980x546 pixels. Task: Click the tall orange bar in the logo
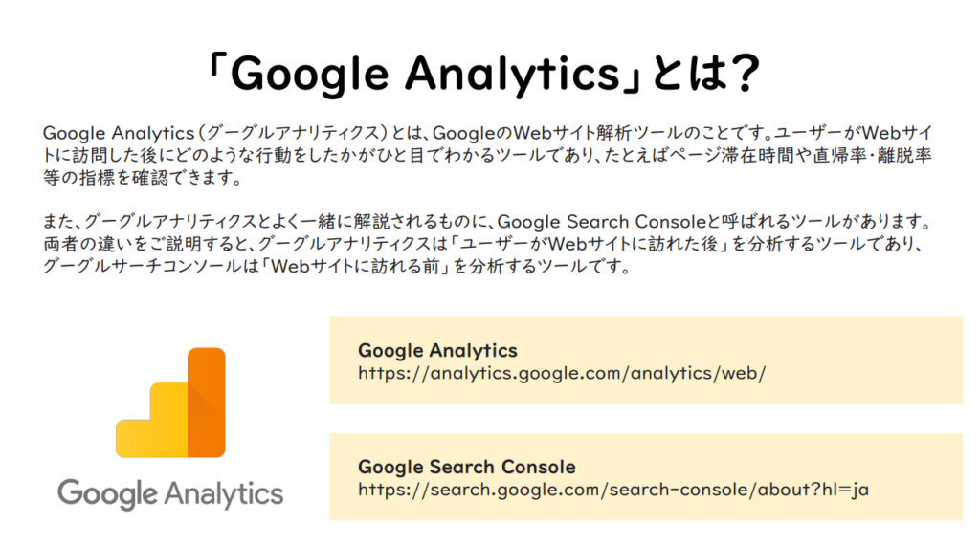tap(206, 402)
